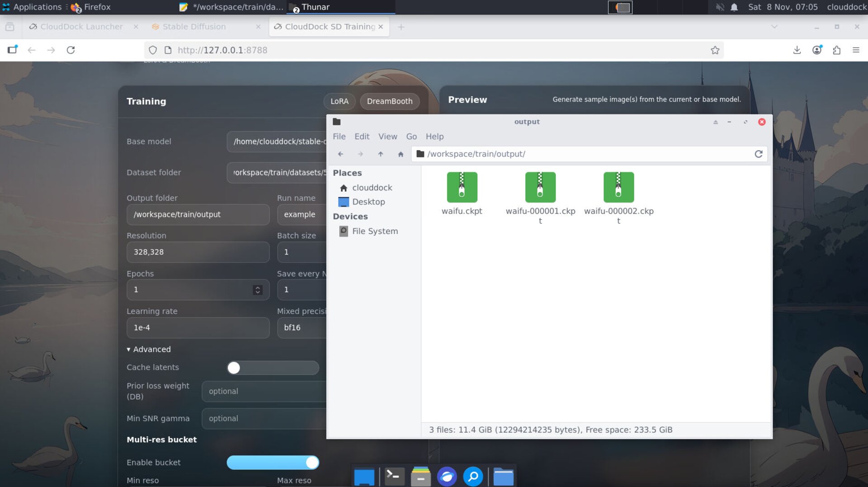Click the Thunar home folder icon
This screenshot has height=487, width=868.
point(400,154)
